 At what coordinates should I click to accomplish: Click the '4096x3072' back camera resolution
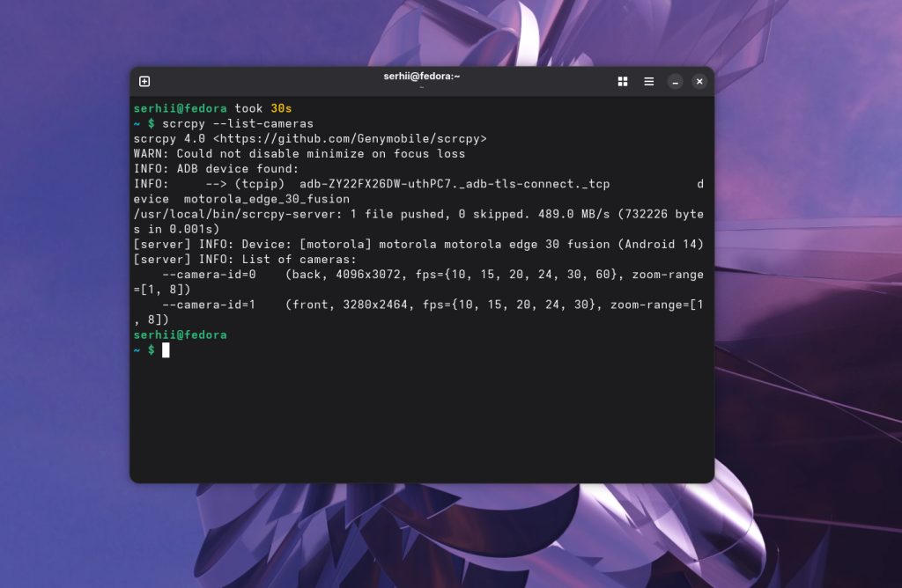tap(367, 275)
